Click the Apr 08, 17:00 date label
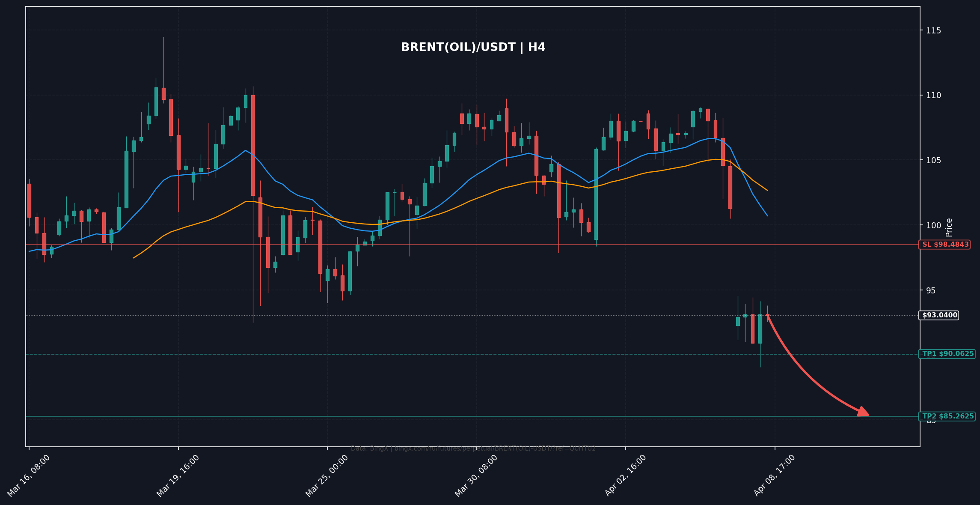 point(775,475)
